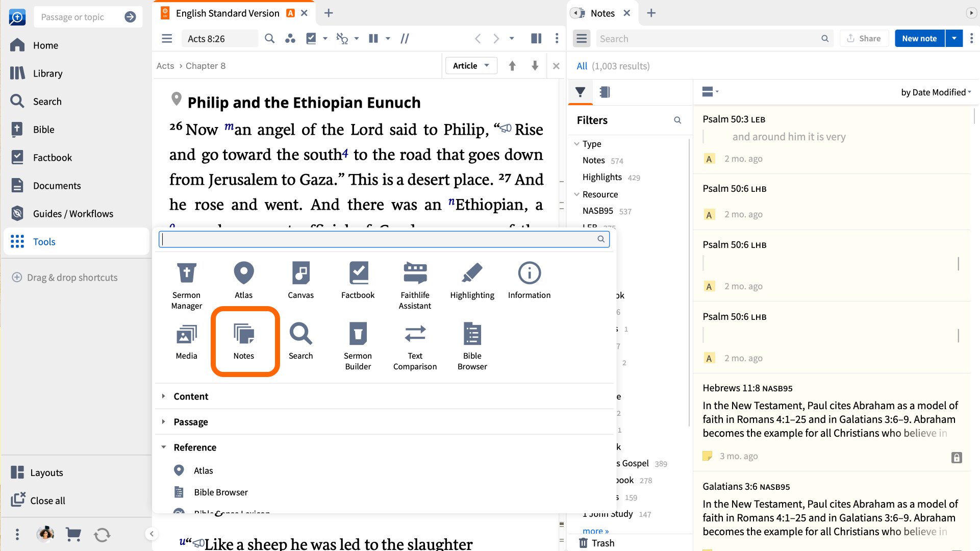Click in the Acts 8:26 reference box
This screenshot has height=551, width=980.
tap(219, 38)
